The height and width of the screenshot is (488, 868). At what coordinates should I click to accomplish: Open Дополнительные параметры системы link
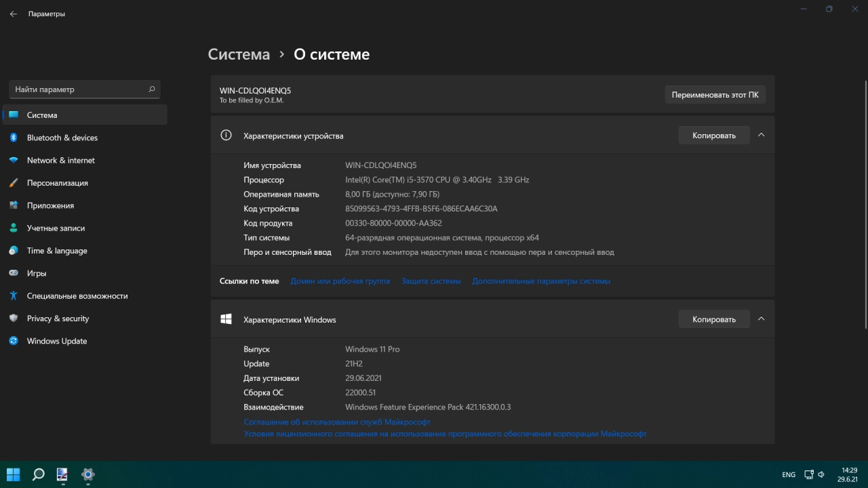pyautogui.click(x=541, y=281)
